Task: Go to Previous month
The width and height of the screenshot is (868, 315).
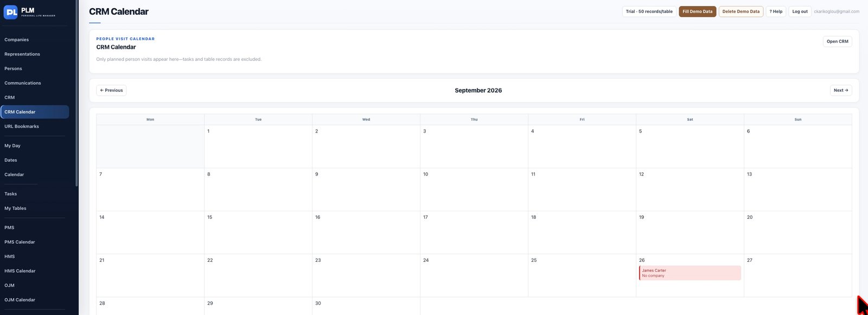Action: (x=111, y=90)
